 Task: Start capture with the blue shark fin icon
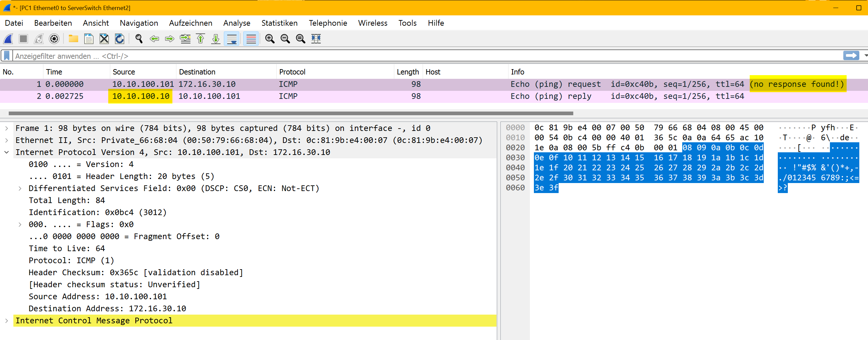tap(8, 39)
